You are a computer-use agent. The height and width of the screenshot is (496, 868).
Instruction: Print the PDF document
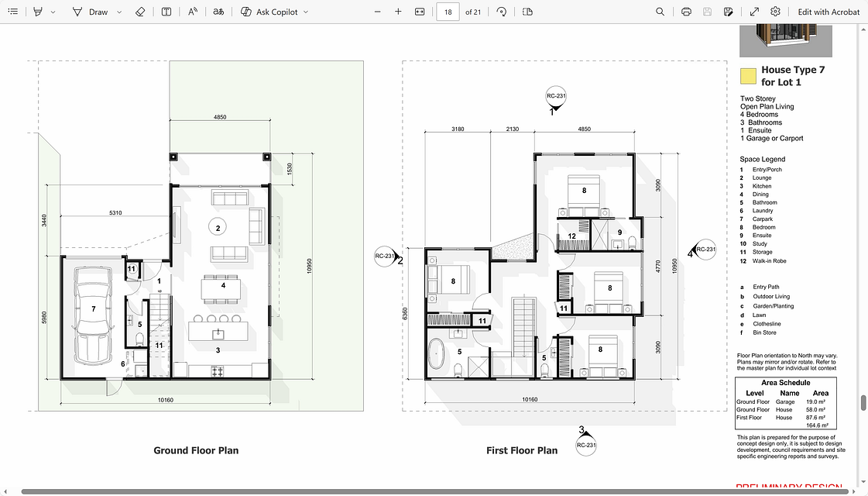[686, 12]
